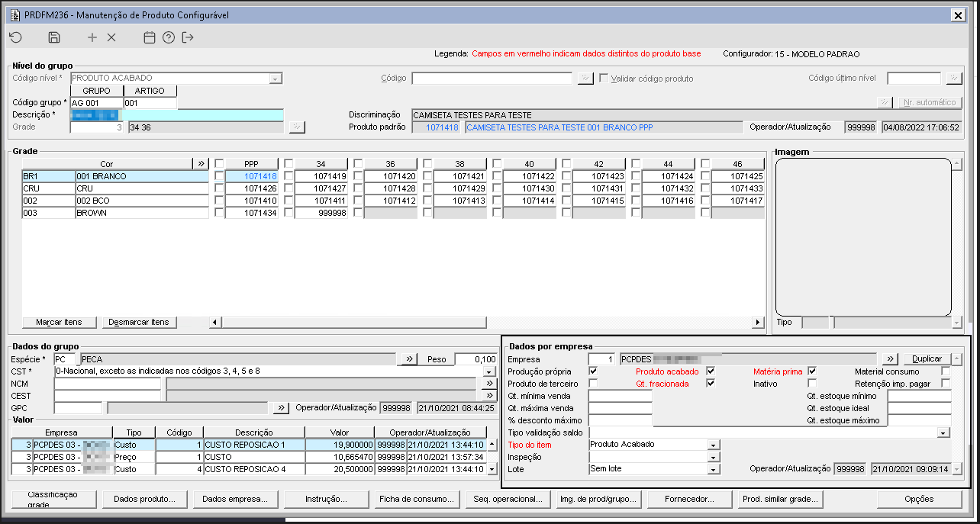Click in the Código input field

[x=492, y=78]
